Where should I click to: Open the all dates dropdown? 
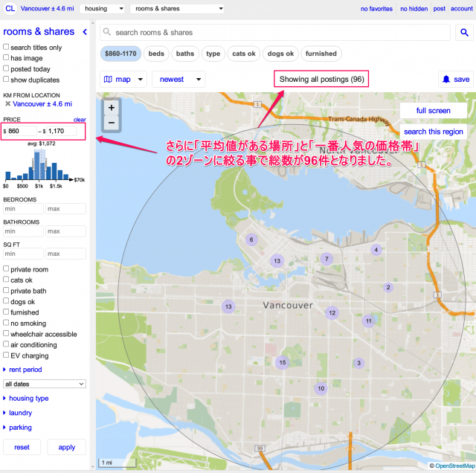(45, 384)
